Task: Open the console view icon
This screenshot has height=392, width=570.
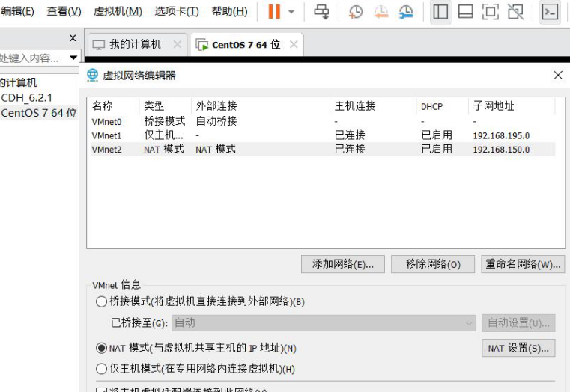Action: click(550, 12)
